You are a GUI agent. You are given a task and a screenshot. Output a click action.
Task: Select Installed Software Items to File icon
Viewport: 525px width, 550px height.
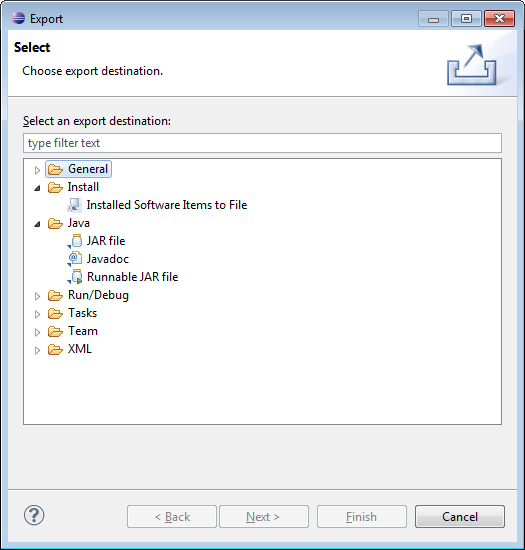click(74, 205)
